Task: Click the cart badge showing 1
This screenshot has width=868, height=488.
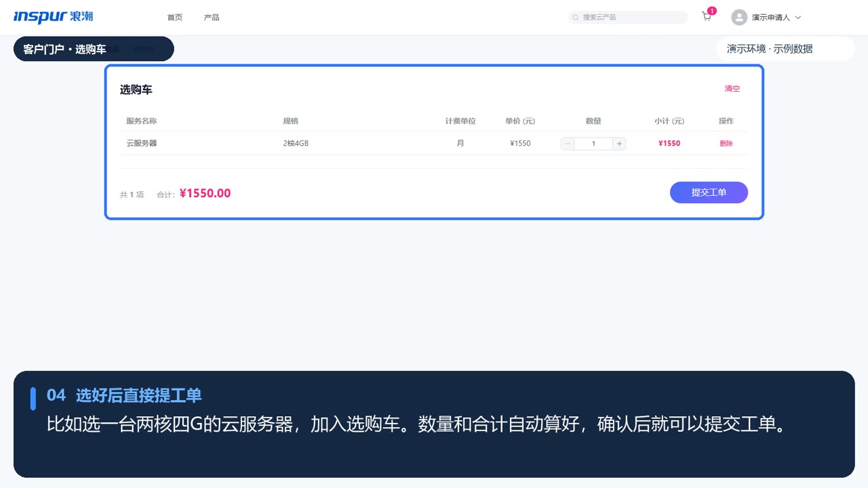Action: (x=712, y=11)
